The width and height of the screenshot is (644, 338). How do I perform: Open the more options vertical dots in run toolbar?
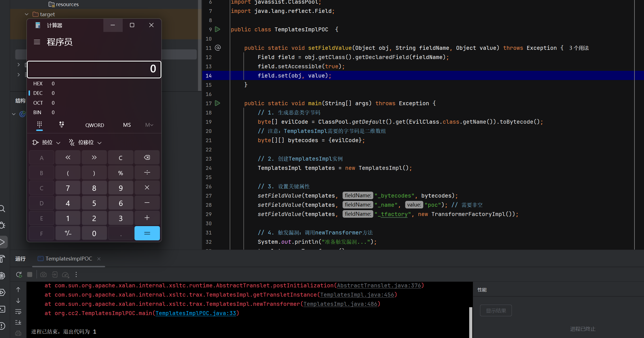pos(76,274)
